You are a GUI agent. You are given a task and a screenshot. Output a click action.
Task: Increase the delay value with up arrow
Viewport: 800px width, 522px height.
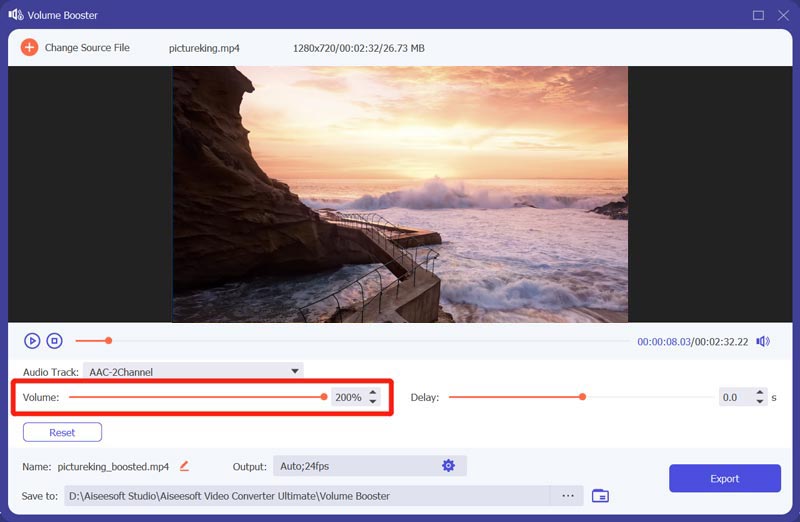click(759, 393)
